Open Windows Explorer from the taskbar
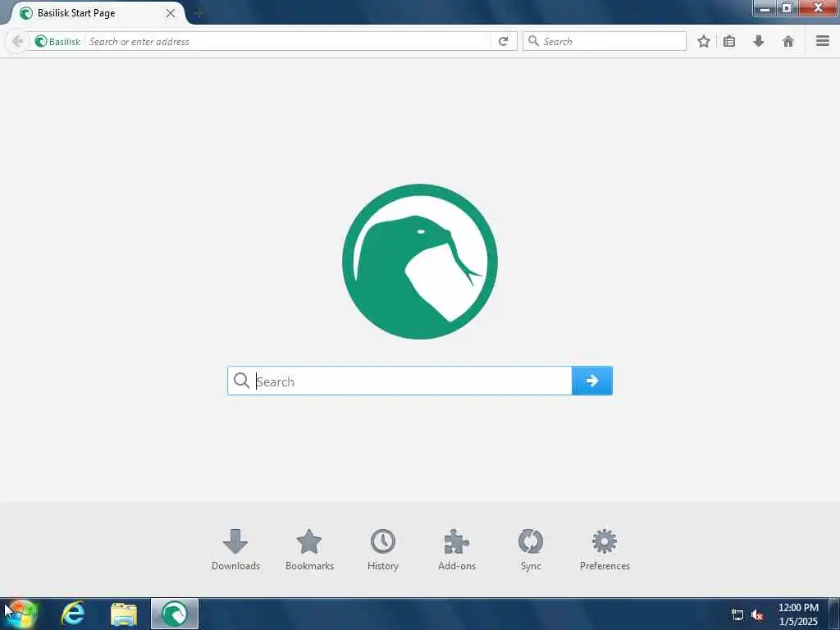Screen dimensions: 840x630 [124, 614]
